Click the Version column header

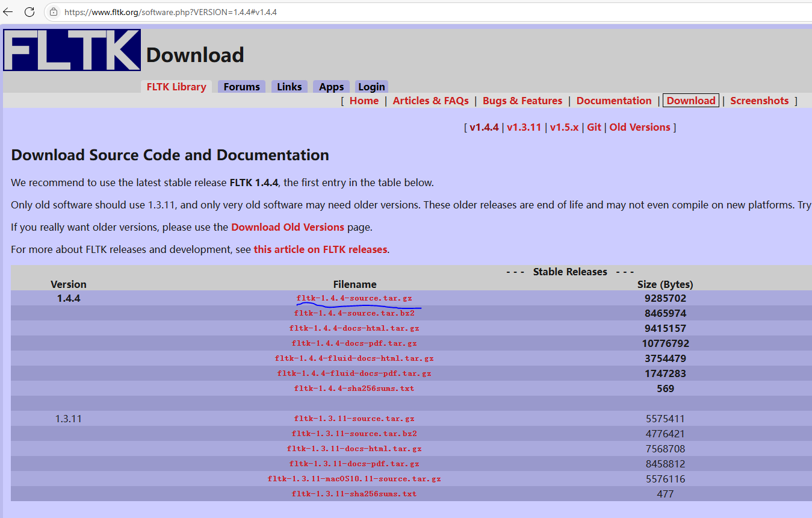pyautogui.click(x=69, y=284)
